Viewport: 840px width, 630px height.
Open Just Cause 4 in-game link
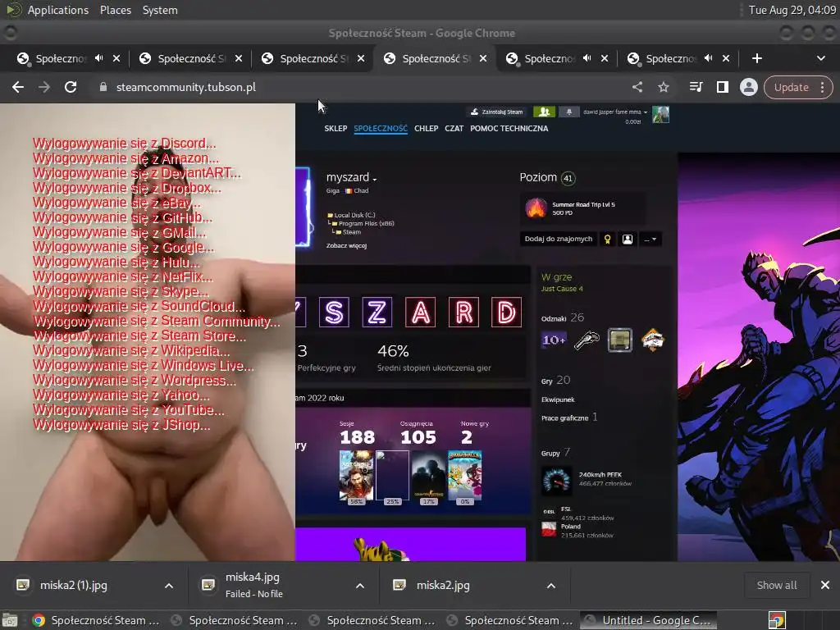tap(562, 289)
